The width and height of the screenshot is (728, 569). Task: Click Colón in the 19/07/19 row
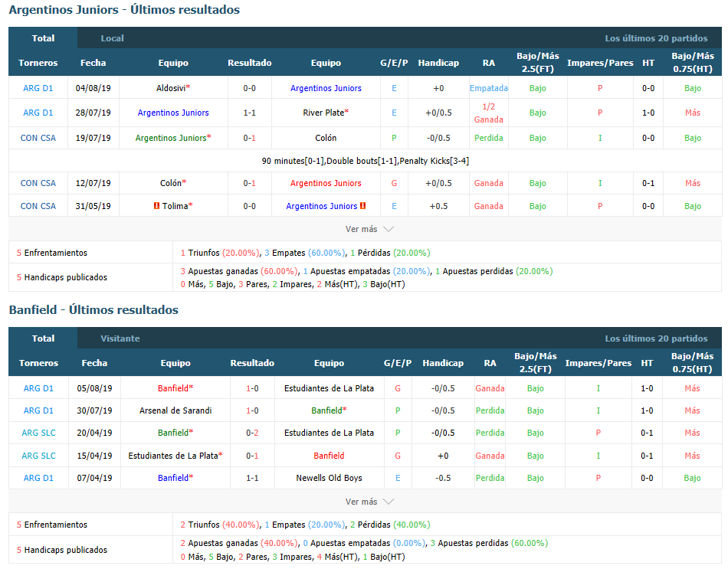[x=326, y=138]
